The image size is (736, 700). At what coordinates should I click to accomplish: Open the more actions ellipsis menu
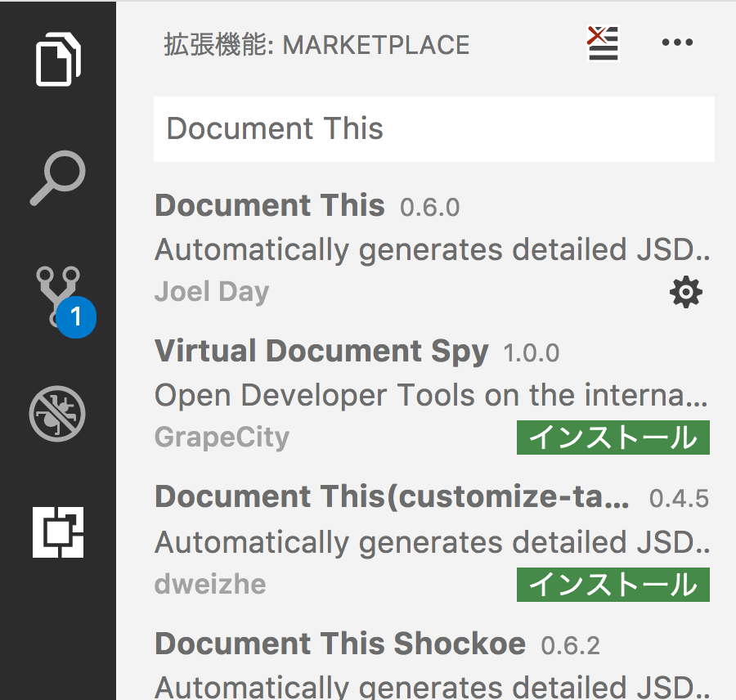677,43
